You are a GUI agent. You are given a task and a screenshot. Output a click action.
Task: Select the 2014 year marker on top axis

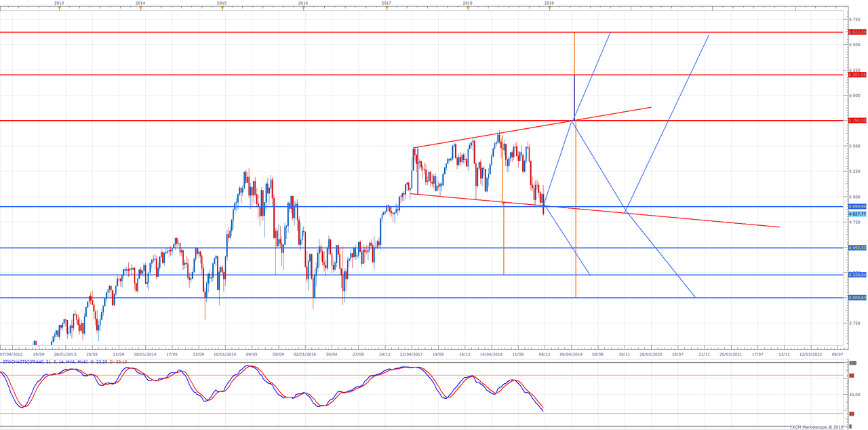pyautogui.click(x=140, y=3)
